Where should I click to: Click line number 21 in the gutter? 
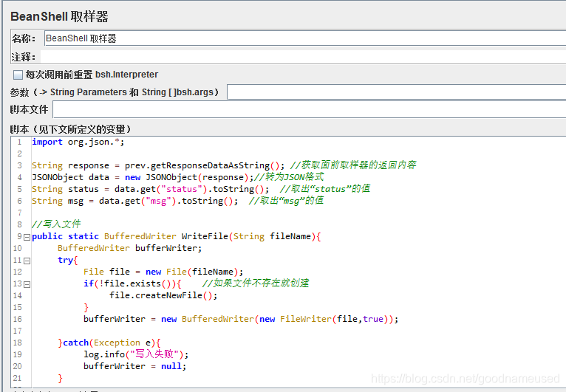coord(17,378)
